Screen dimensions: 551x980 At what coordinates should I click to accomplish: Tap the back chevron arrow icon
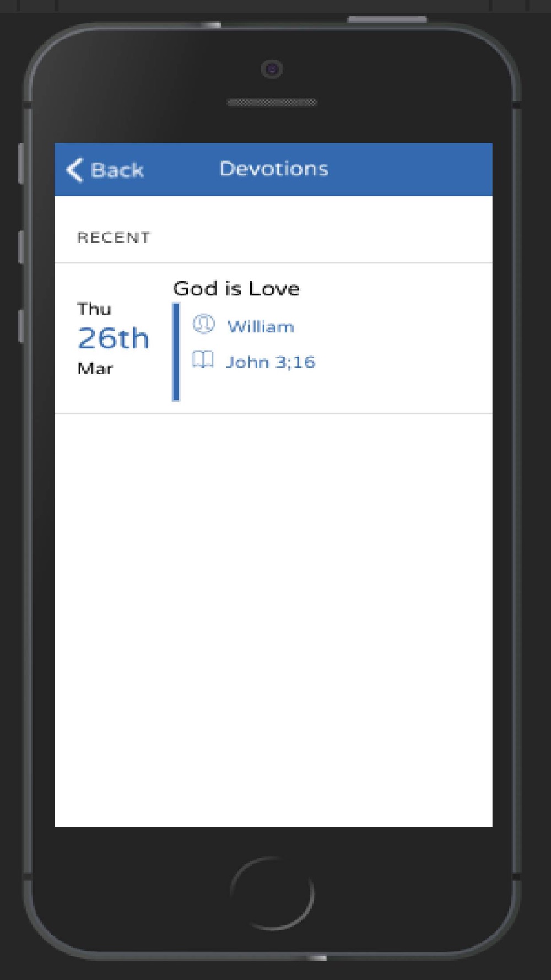[75, 170]
